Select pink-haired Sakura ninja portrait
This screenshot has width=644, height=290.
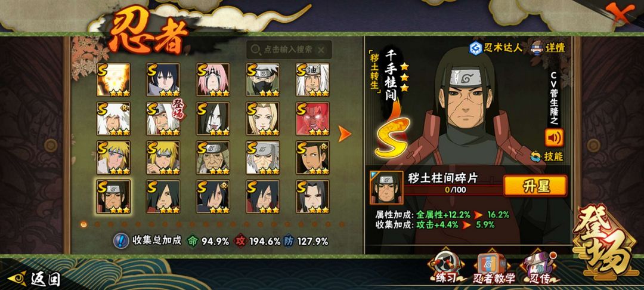(x=213, y=80)
